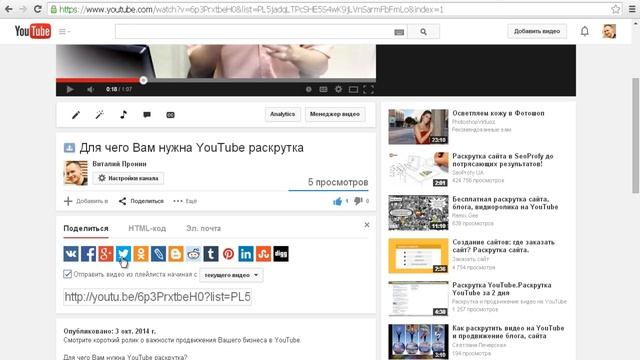This screenshot has height=360, width=640.
Task: Open subtitles CC tool
Action: [x=171, y=115]
